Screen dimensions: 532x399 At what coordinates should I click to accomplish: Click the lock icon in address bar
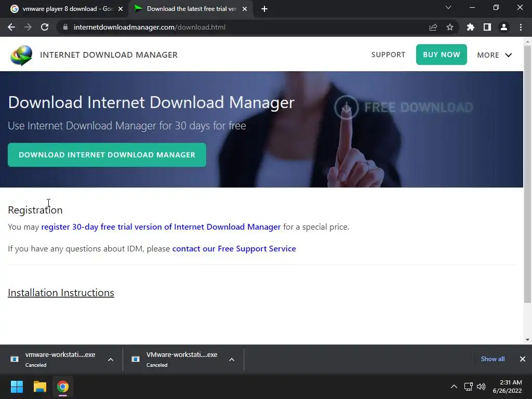click(x=65, y=27)
